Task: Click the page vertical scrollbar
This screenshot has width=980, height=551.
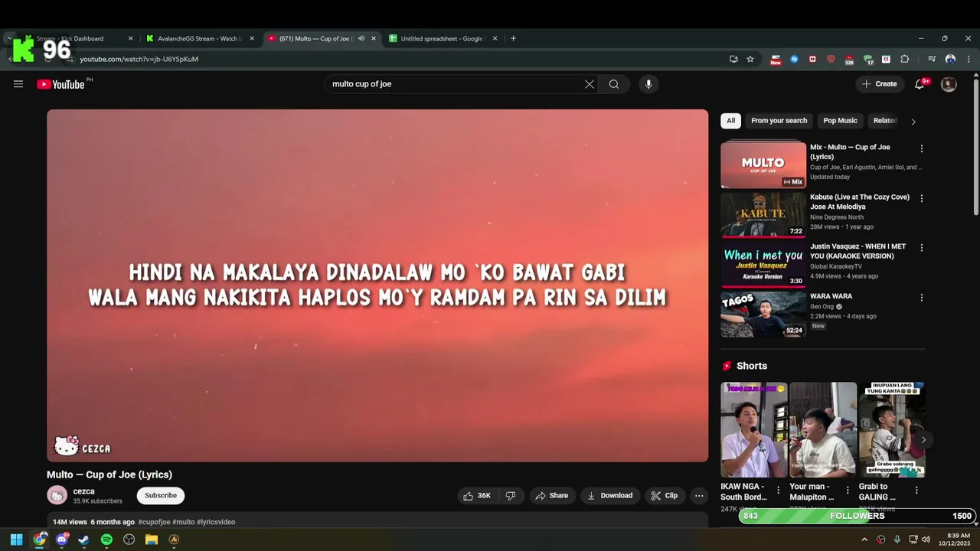Action: pos(975,145)
